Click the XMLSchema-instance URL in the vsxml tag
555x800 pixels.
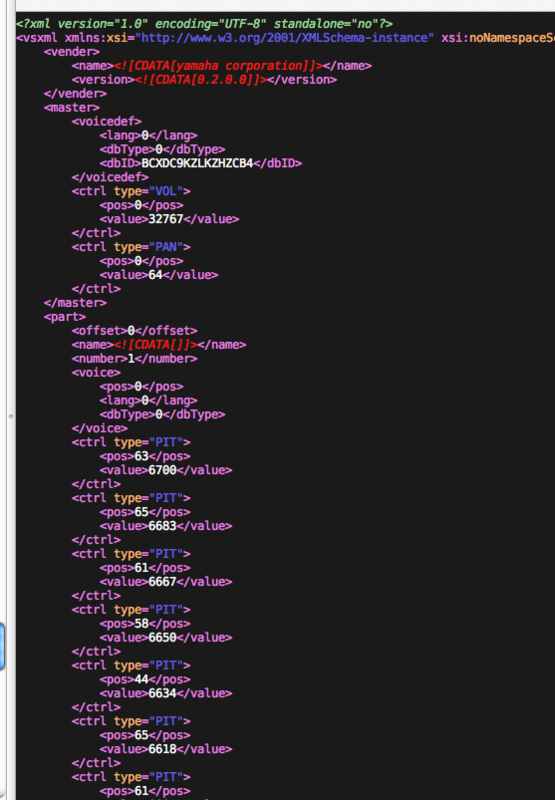click(x=287, y=38)
